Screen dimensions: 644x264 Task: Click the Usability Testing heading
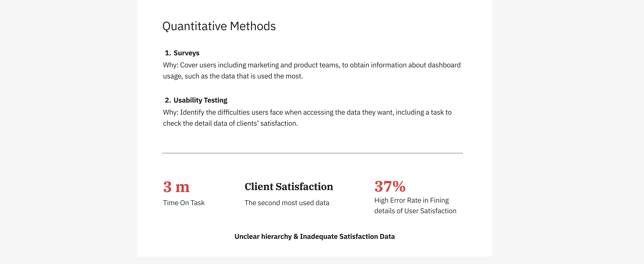(x=200, y=100)
